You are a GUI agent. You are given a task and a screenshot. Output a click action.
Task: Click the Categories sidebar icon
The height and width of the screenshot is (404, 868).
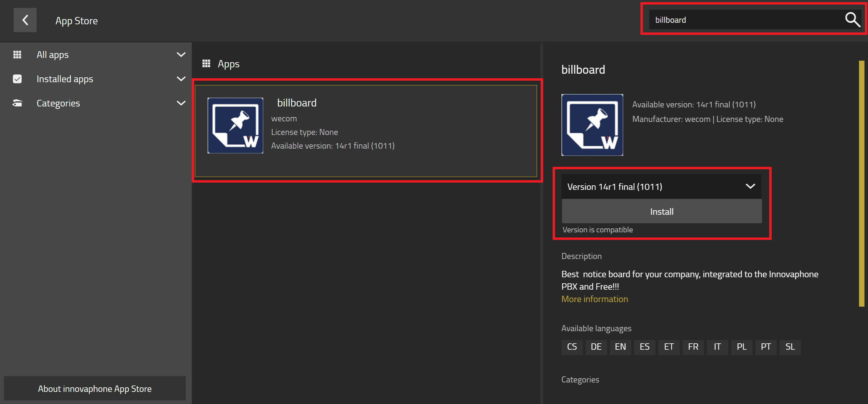(17, 103)
